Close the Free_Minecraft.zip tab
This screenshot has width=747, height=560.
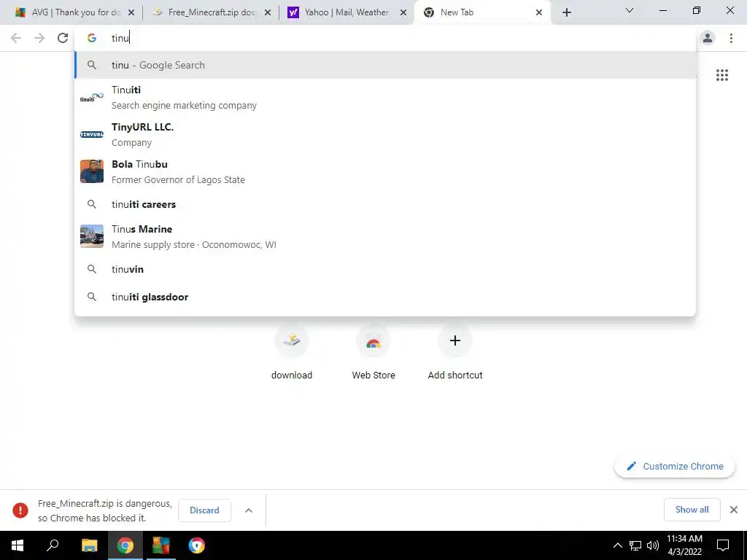(268, 12)
